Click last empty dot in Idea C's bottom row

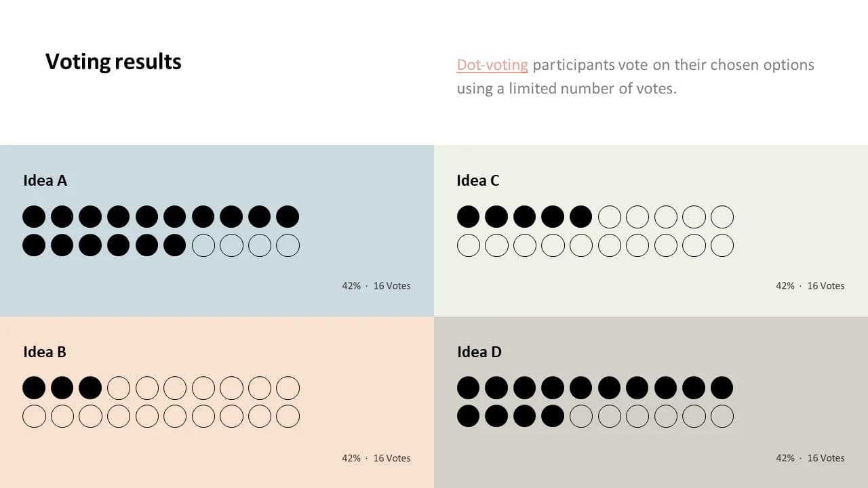pyautogui.click(x=722, y=245)
